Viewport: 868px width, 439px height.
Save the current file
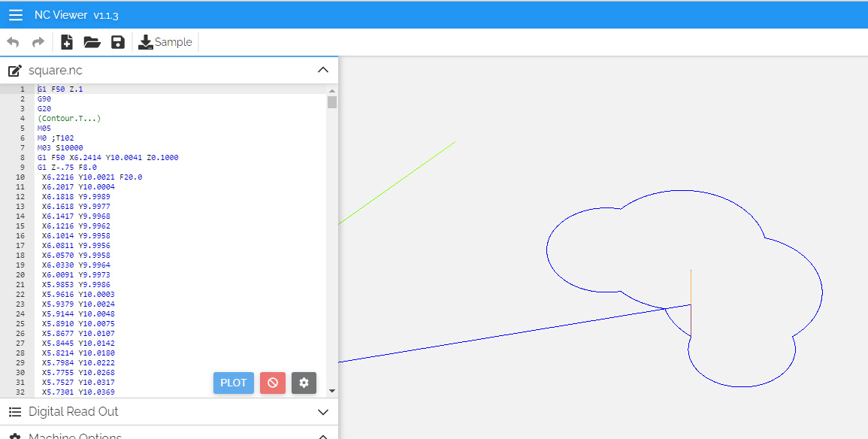(x=118, y=42)
